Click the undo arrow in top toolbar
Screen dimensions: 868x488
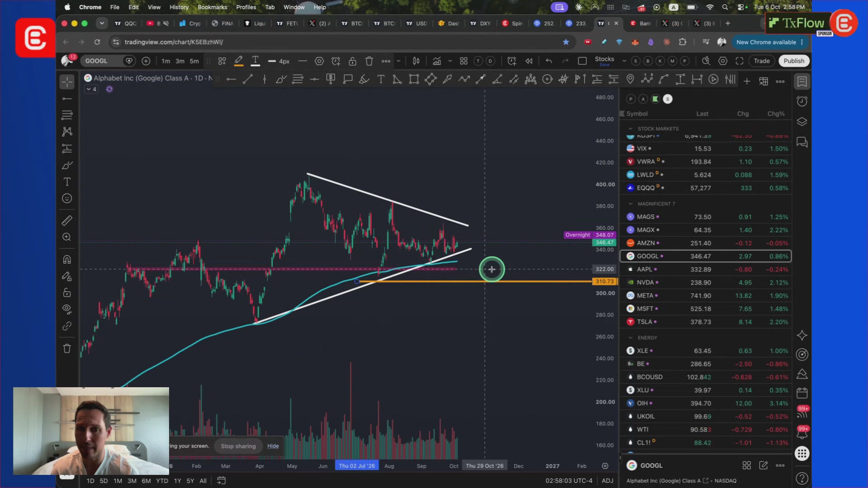pyautogui.click(x=549, y=61)
